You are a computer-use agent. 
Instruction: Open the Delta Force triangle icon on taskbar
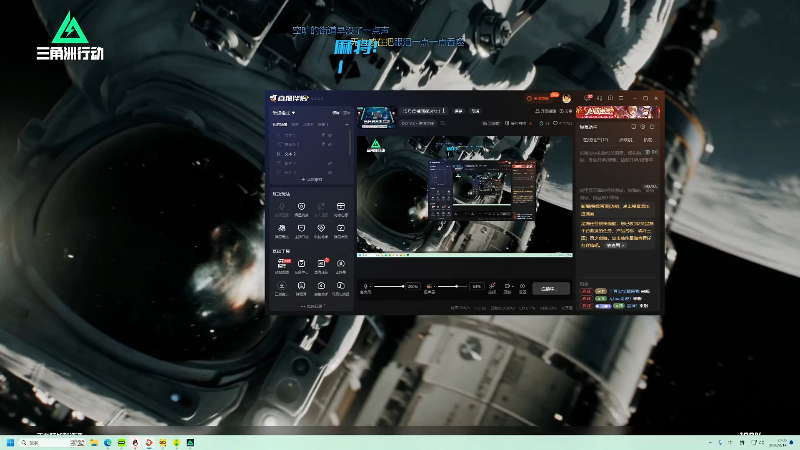click(190, 442)
